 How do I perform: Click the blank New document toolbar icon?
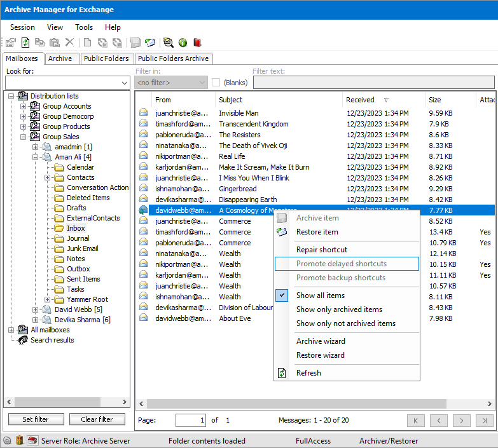click(87, 43)
